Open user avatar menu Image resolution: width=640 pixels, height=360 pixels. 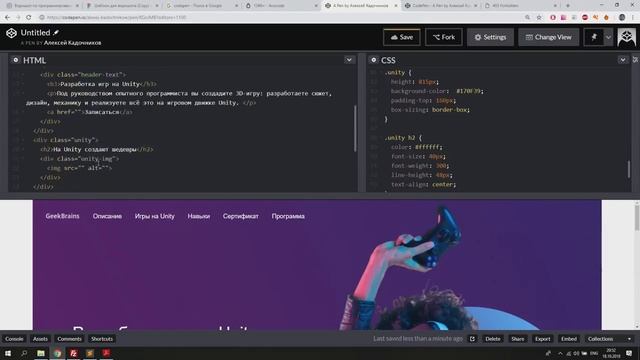click(x=627, y=37)
